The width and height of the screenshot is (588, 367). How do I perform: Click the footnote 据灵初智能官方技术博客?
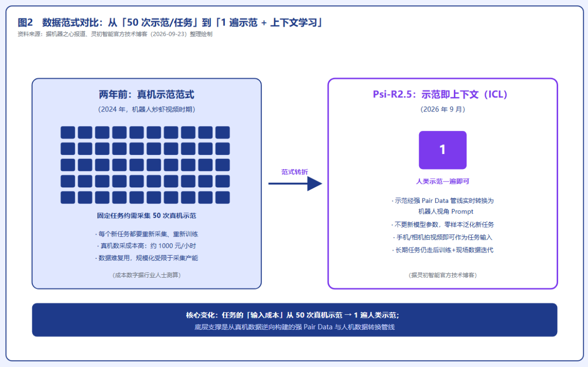442,275
